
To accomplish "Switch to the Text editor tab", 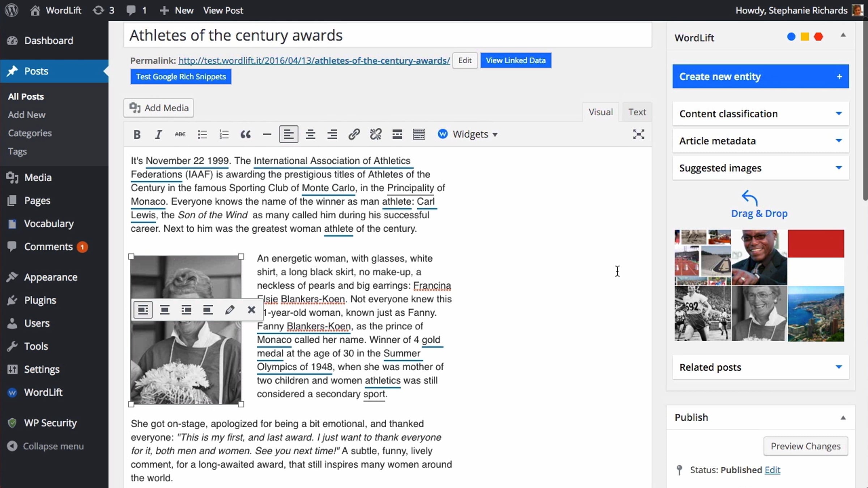I will coord(637,112).
